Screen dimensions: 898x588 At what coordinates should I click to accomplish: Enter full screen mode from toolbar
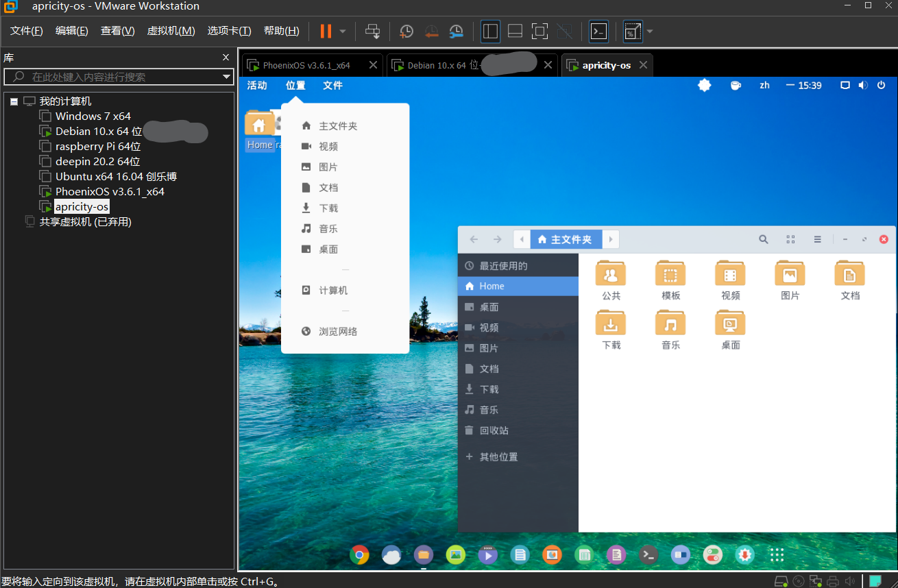coord(539,32)
